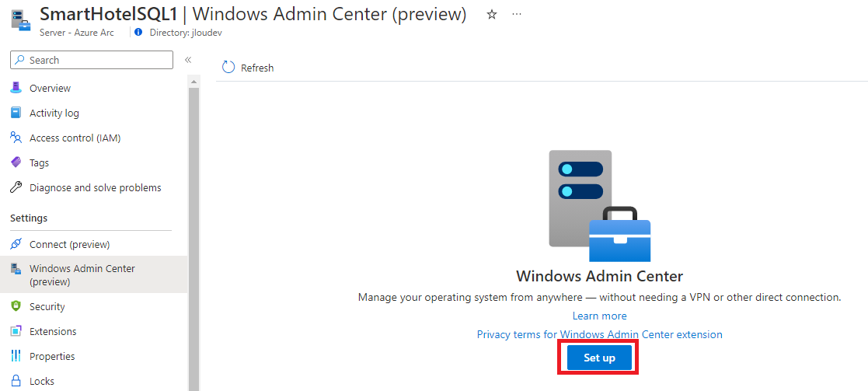Click the 'Manage your operating system' description
The width and height of the screenshot is (868, 391).
(x=599, y=297)
